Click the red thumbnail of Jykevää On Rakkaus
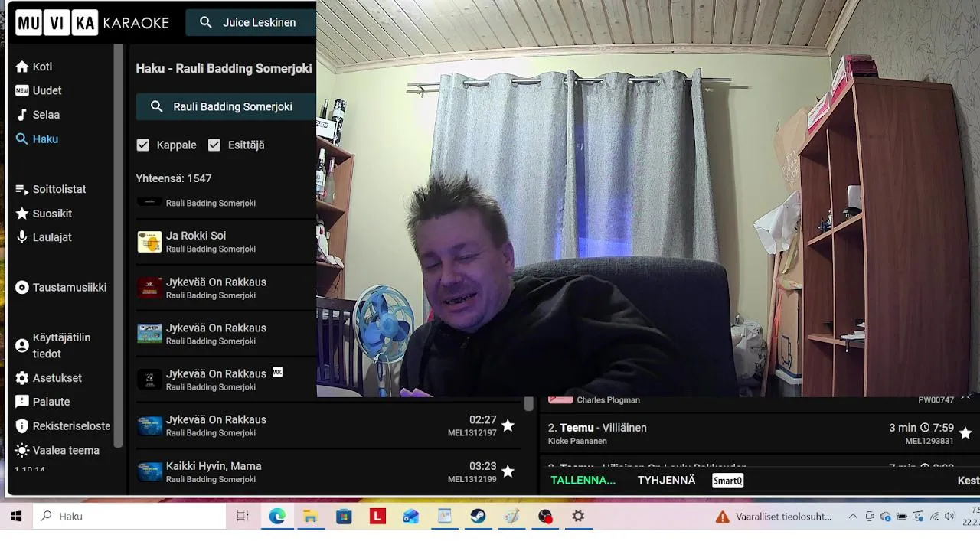The image size is (980, 551). (149, 288)
